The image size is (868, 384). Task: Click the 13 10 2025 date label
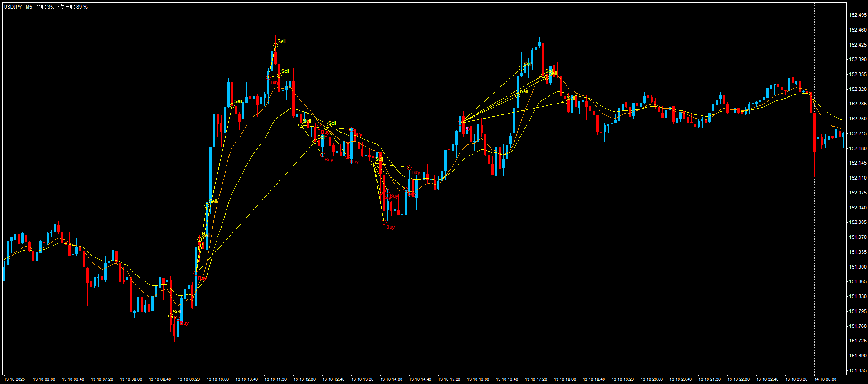point(14,379)
